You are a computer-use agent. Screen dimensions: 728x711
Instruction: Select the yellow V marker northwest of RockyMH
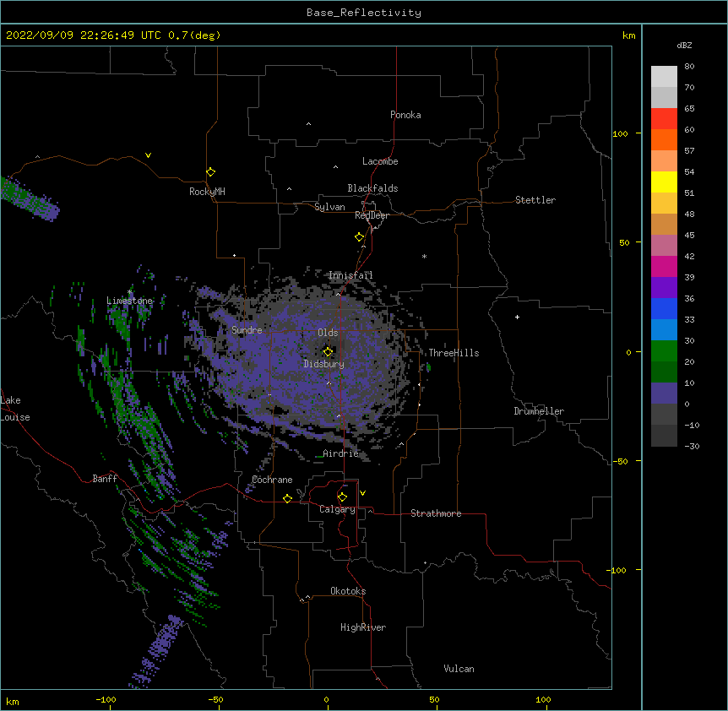pos(148,155)
